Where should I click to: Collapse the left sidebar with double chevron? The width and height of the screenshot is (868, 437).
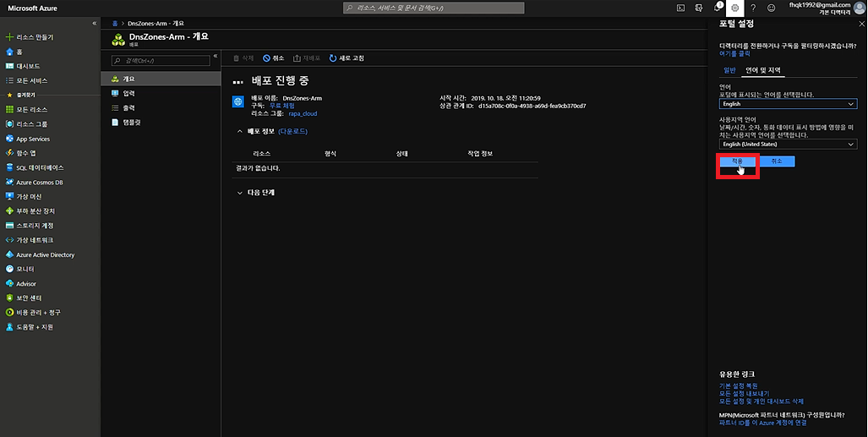tap(94, 24)
